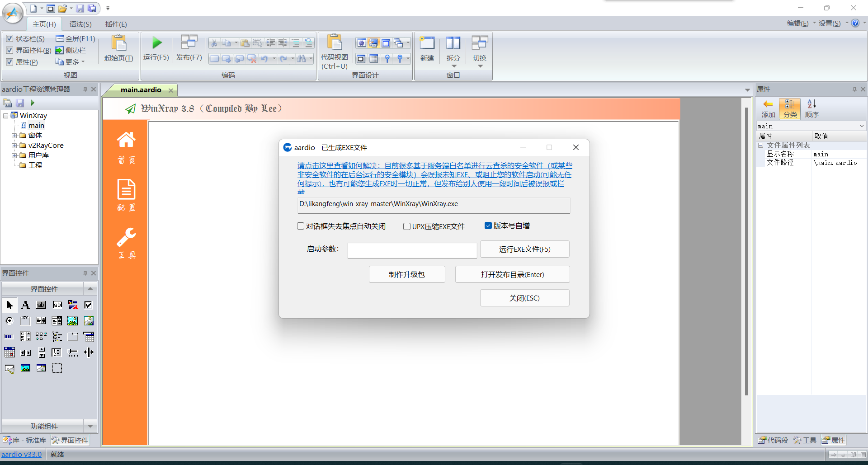
Task: Pick the calendar control in the palette
Action: [9, 352]
